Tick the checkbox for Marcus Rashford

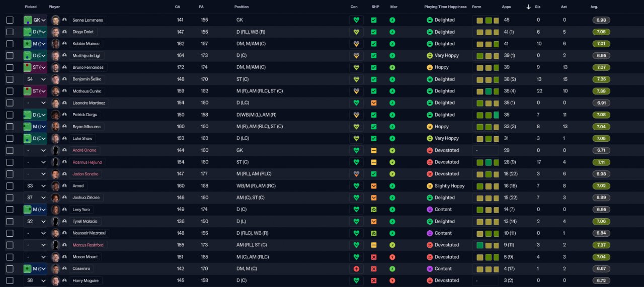point(10,245)
